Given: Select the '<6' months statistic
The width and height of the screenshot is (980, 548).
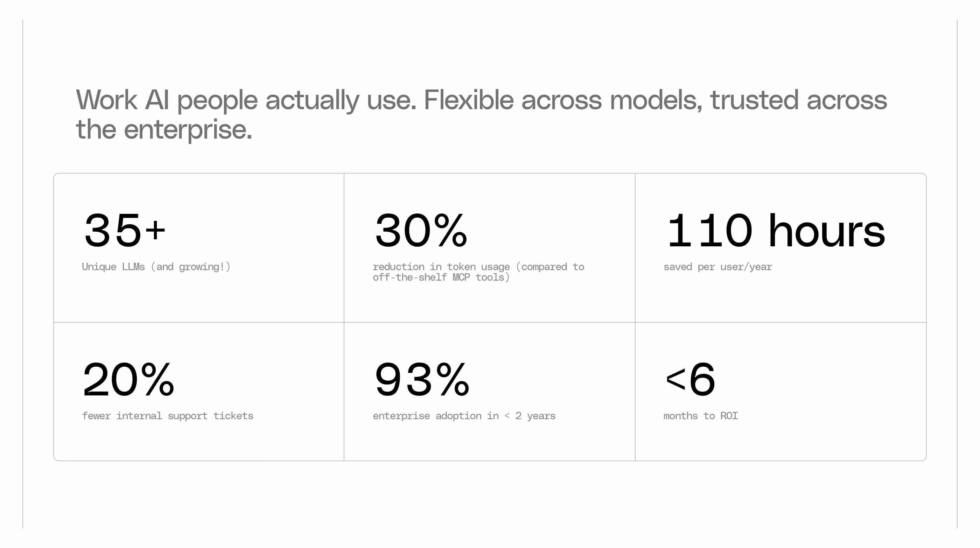Looking at the screenshot, I should 690,380.
